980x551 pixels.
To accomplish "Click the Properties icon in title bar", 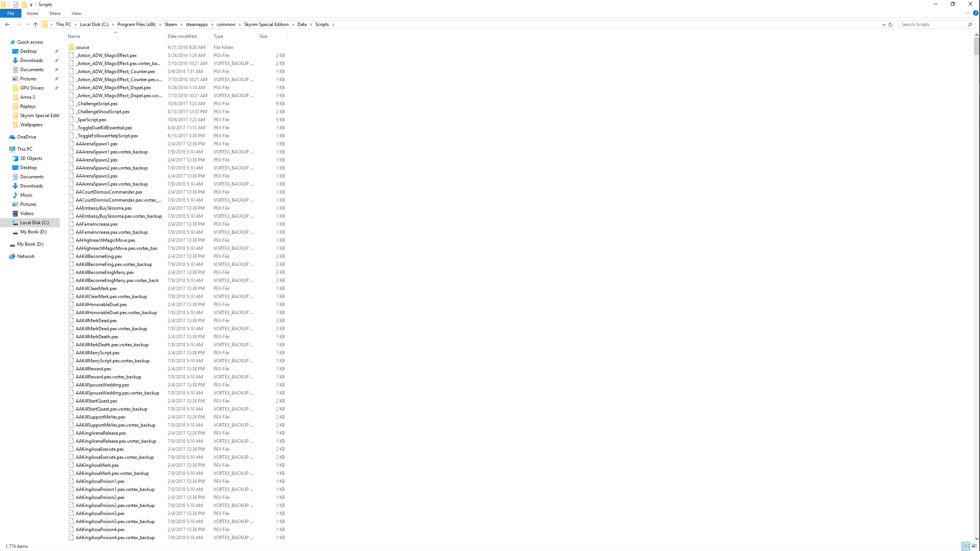I will click(16, 5).
